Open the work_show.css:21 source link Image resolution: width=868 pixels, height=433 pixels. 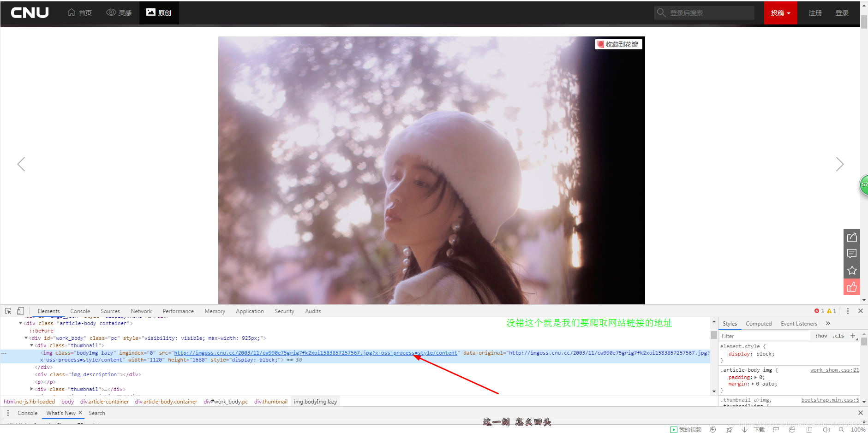[835, 370]
